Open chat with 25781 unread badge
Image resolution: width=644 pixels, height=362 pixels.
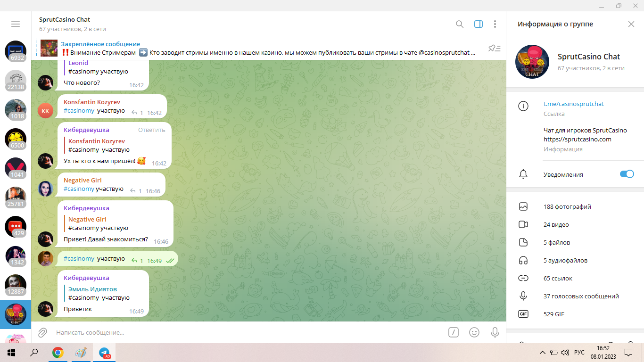pyautogui.click(x=16, y=197)
